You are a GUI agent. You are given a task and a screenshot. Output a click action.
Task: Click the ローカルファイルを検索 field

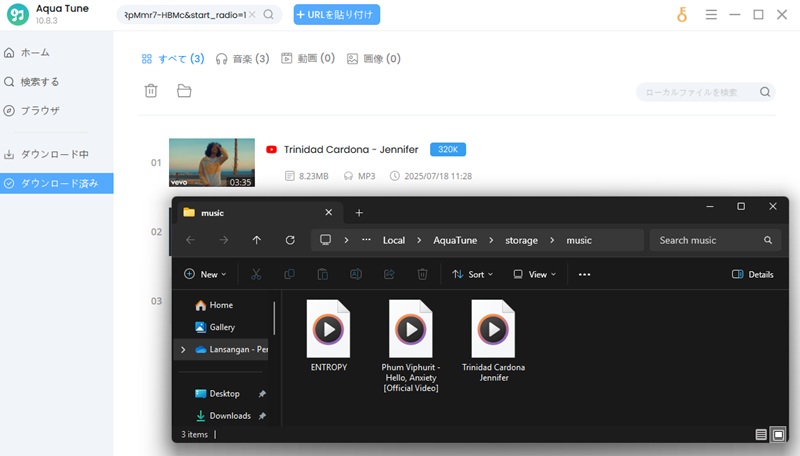tap(705, 92)
